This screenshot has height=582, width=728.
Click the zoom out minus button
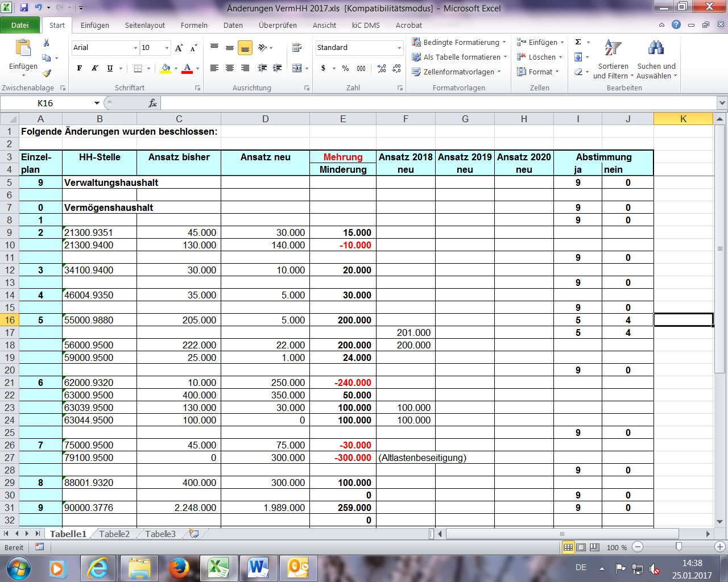(638, 547)
